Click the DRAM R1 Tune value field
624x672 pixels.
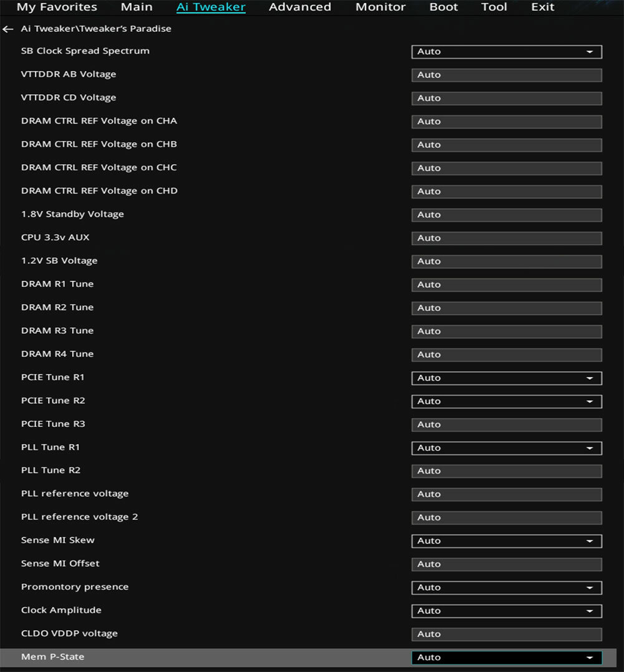(x=507, y=285)
